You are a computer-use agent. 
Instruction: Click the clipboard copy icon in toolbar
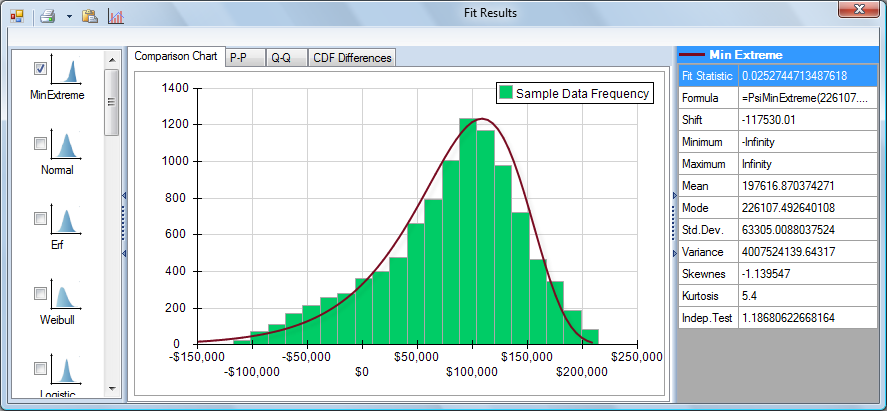(x=90, y=16)
